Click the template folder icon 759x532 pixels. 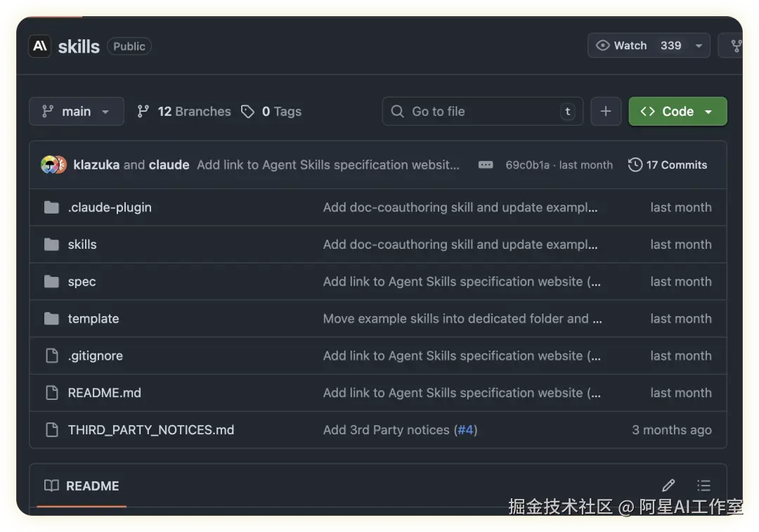point(51,318)
